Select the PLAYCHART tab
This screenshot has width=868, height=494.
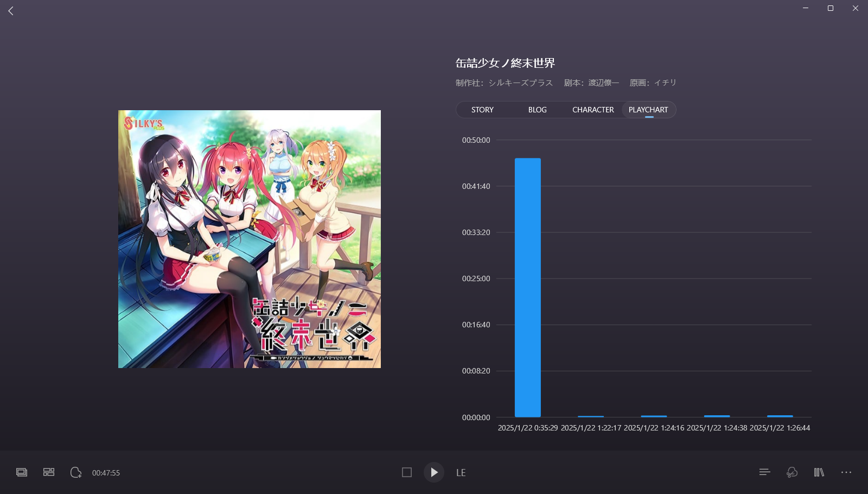click(648, 110)
